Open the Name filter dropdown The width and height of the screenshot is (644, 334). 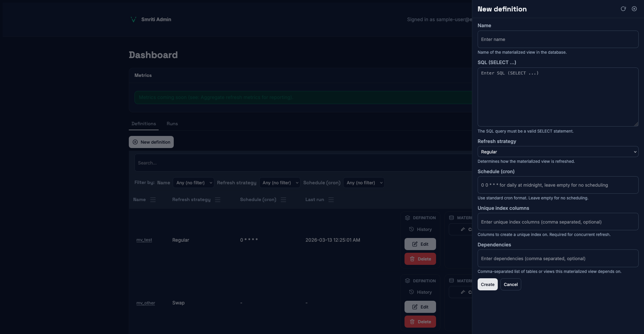(194, 183)
